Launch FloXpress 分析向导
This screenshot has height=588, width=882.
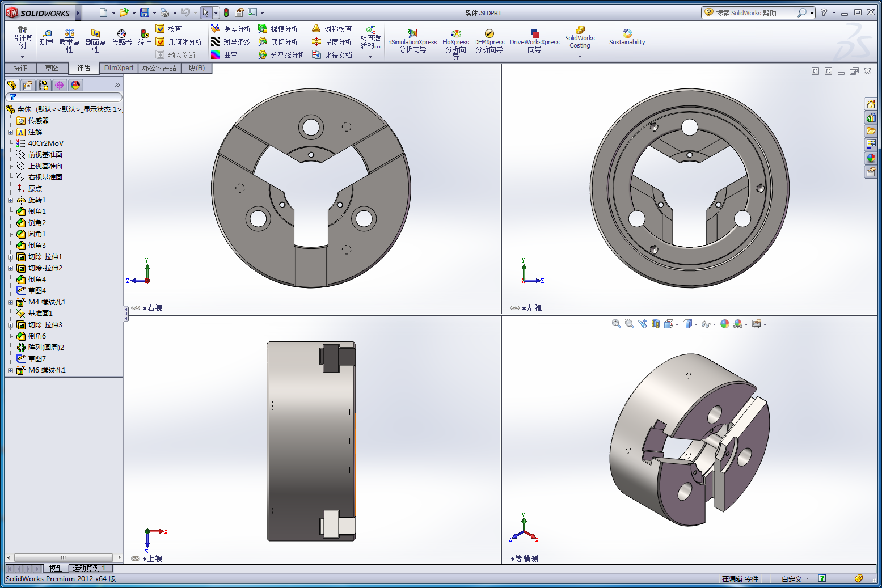[455, 44]
